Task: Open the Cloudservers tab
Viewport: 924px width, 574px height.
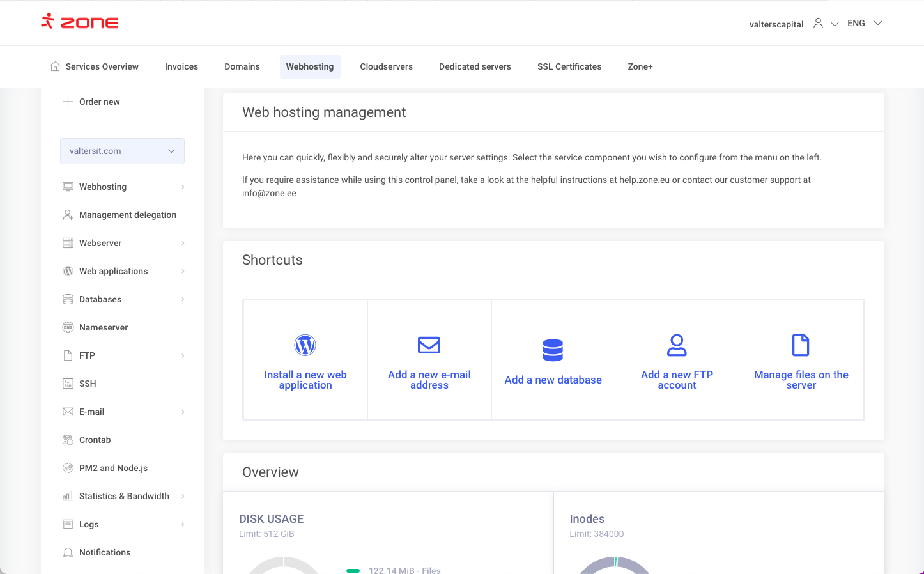Action: point(387,66)
